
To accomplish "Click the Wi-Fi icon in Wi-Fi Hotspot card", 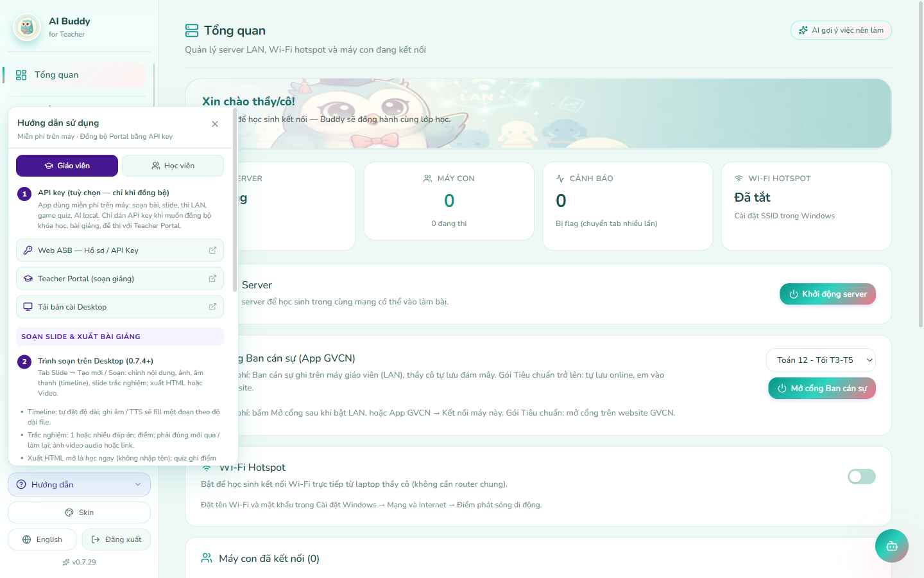I will click(207, 468).
